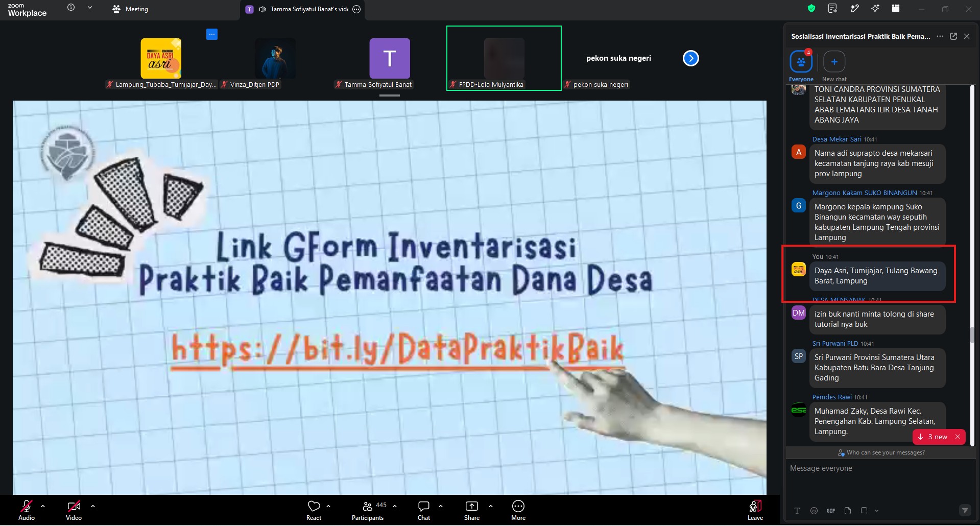Click sender name Sri Purwani PLD
980x526 pixels.
[835, 343]
